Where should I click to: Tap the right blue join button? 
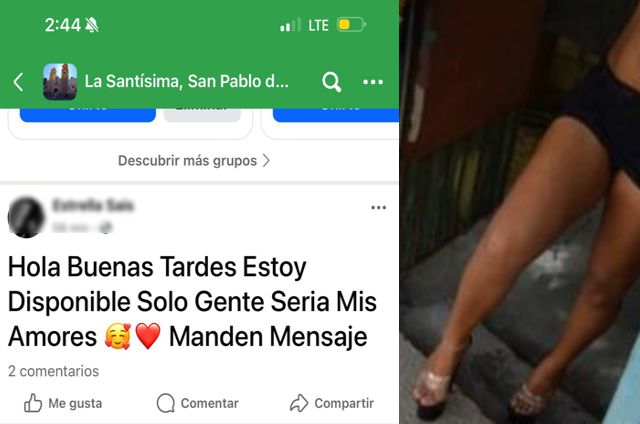tap(336, 115)
